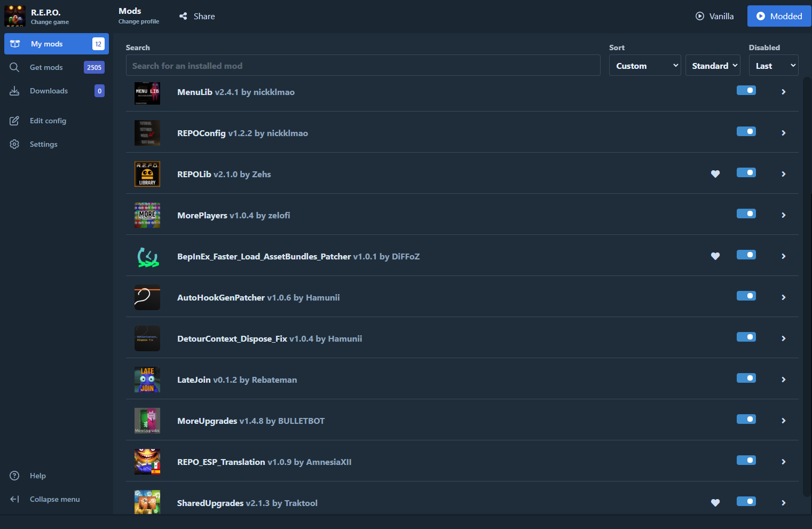Open the My mods section
The height and width of the screenshot is (529, 812).
pyautogui.click(x=57, y=44)
